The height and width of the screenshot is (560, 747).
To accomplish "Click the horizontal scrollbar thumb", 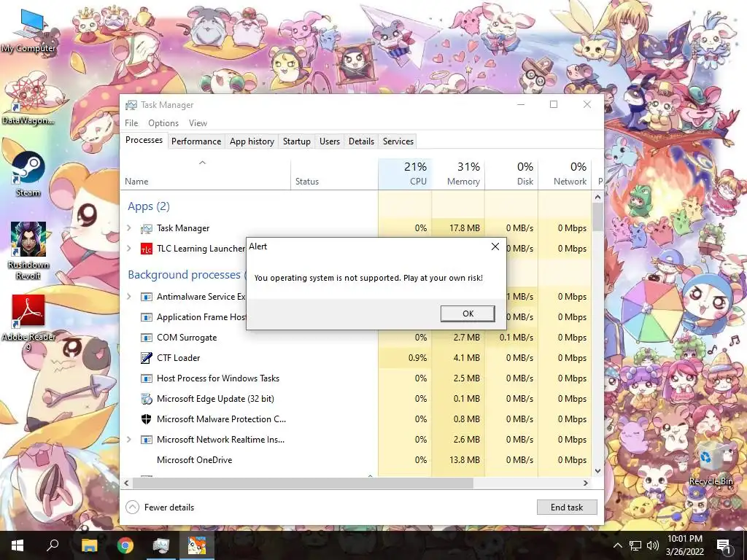I will coord(303,483).
